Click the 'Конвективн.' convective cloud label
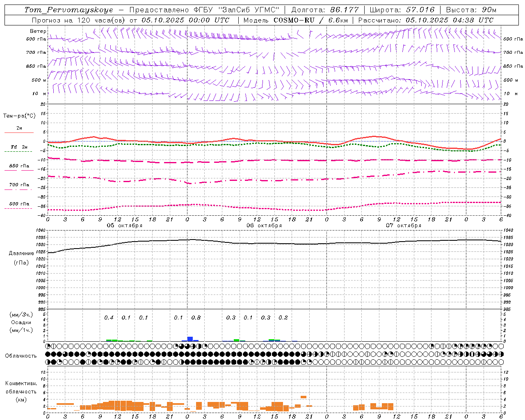 (21, 383)
